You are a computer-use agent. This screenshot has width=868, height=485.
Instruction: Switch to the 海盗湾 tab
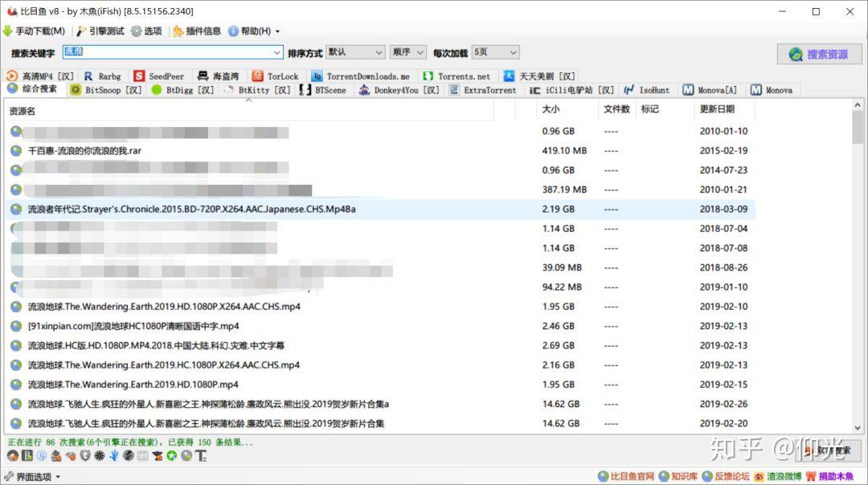click(219, 76)
